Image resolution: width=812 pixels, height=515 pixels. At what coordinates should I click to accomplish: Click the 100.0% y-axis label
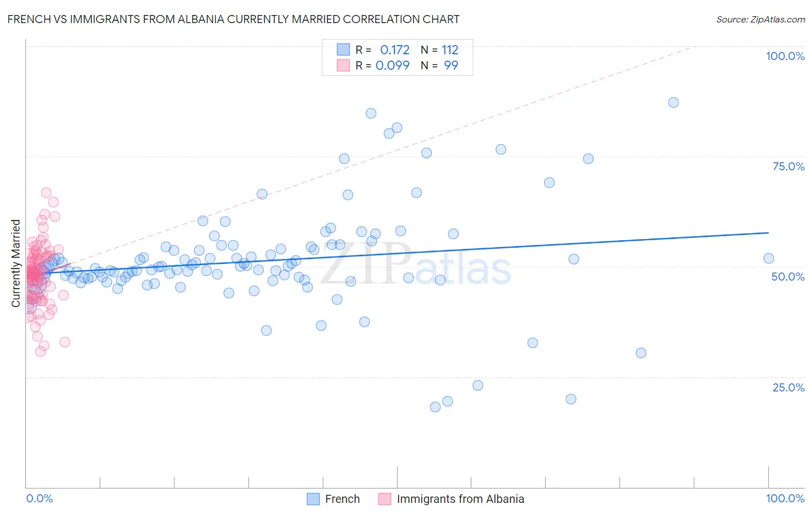pos(785,56)
